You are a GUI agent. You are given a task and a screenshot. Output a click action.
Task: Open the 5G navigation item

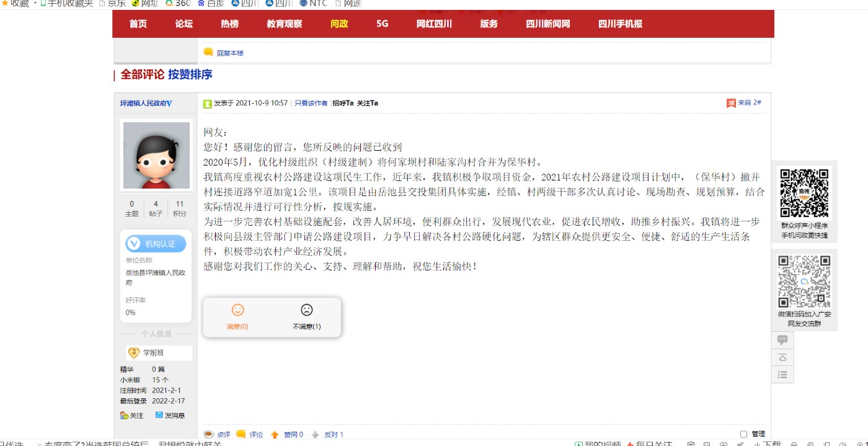[x=382, y=24]
